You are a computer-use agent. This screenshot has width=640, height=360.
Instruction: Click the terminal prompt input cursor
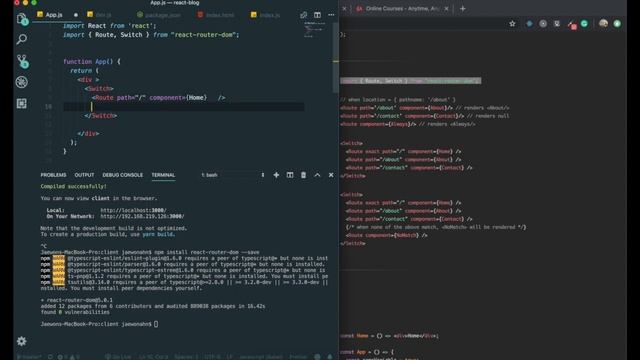coord(156,324)
